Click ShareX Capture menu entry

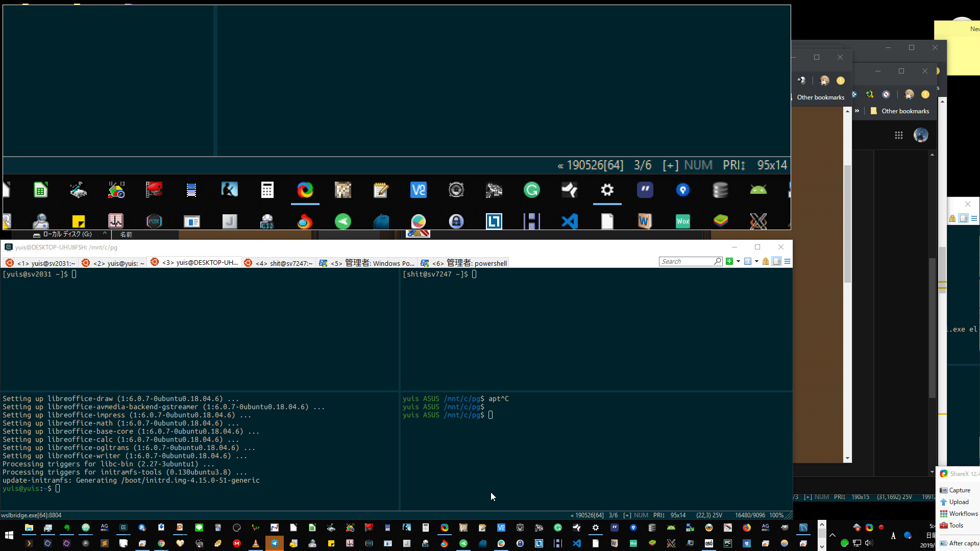click(959, 490)
